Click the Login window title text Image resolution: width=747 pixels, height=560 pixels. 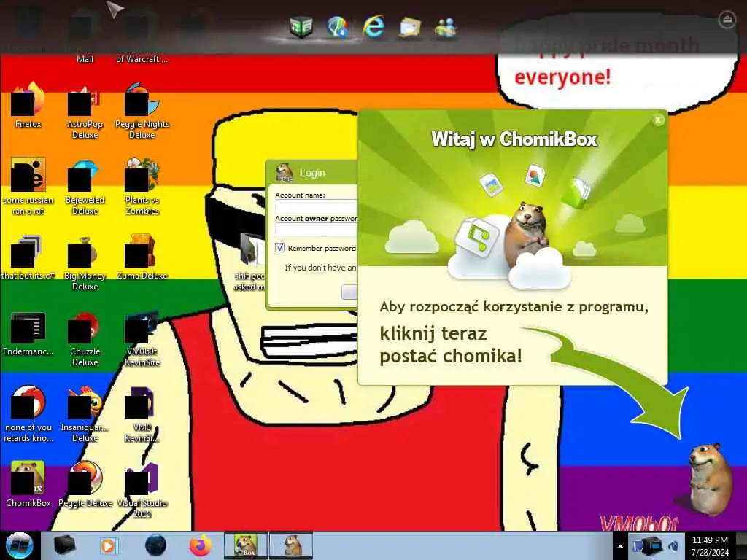(312, 173)
